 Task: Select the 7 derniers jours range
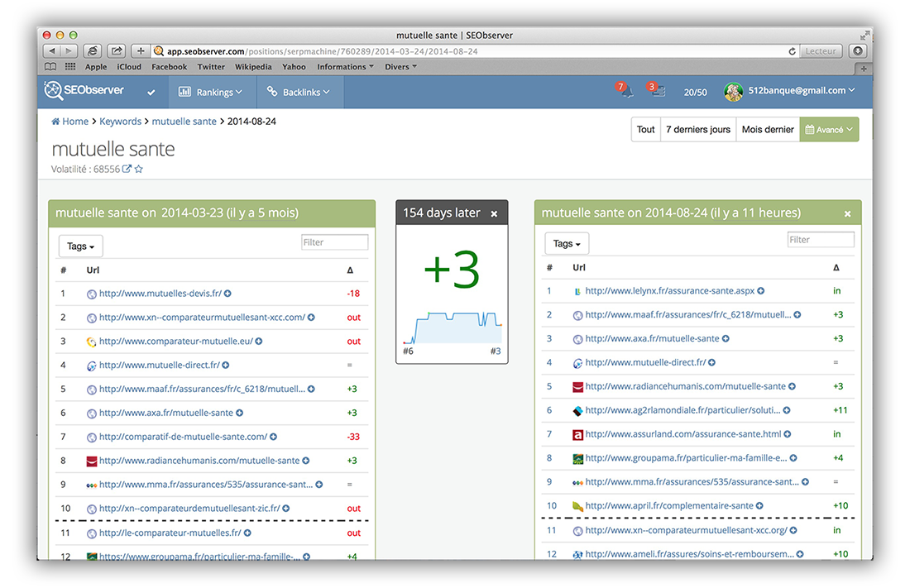click(x=698, y=130)
